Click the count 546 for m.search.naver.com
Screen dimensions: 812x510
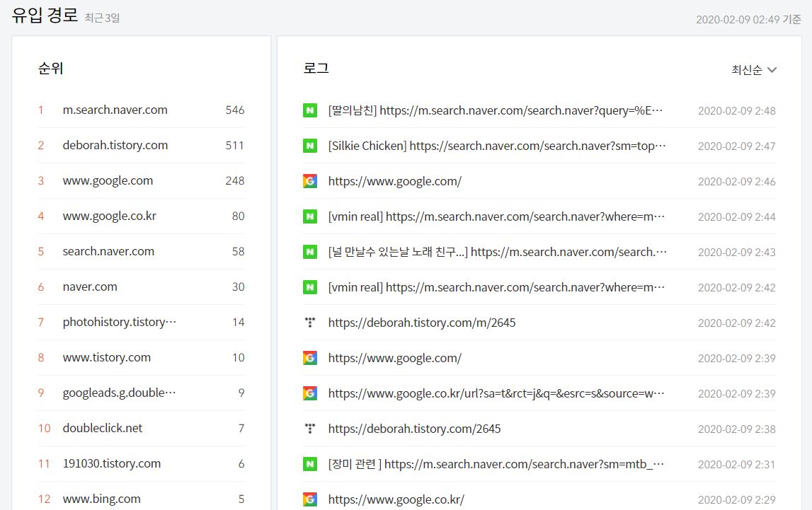tap(234, 110)
